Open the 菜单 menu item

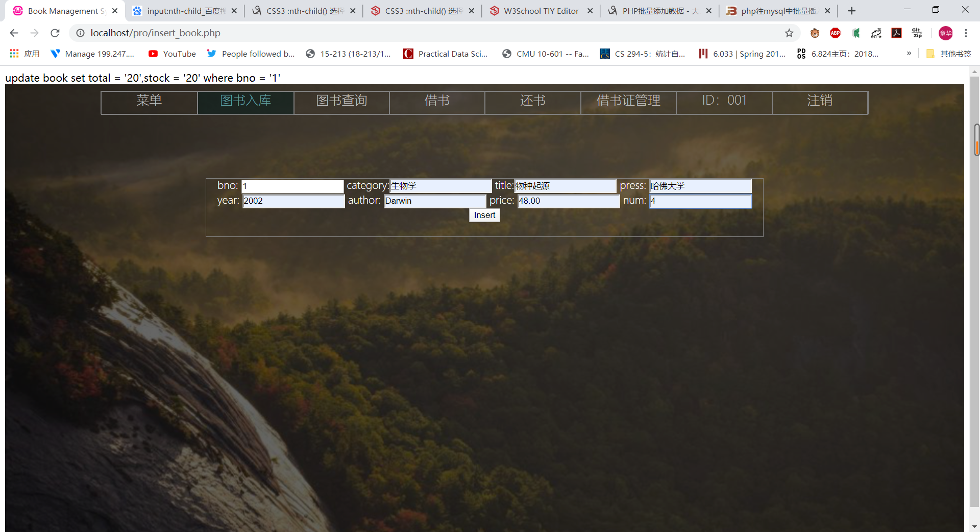pos(149,102)
